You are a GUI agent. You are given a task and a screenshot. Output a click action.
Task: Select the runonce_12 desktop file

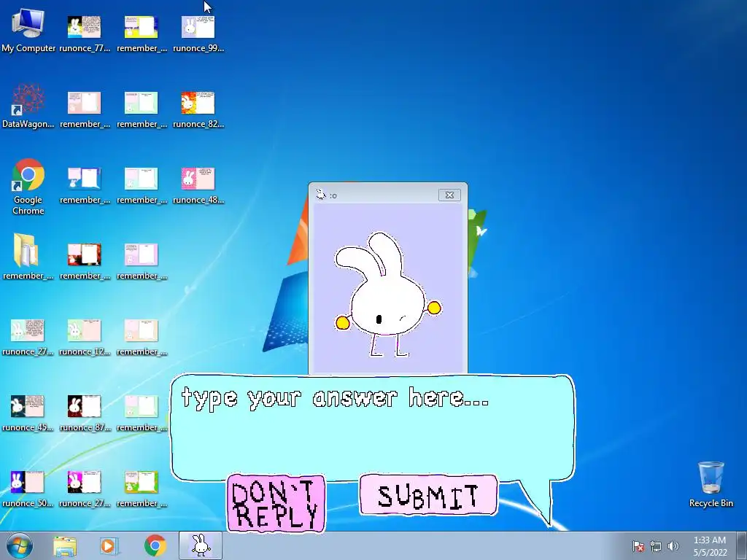pos(85,336)
